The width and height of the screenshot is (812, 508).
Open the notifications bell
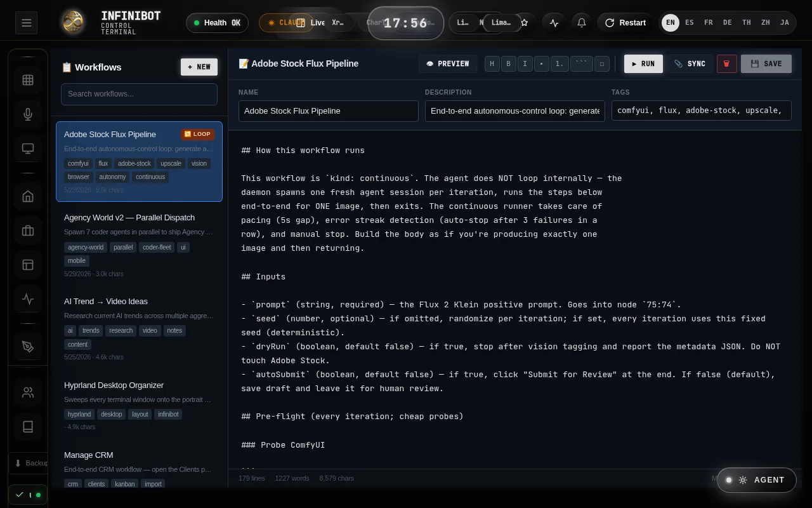pos(582,23)
